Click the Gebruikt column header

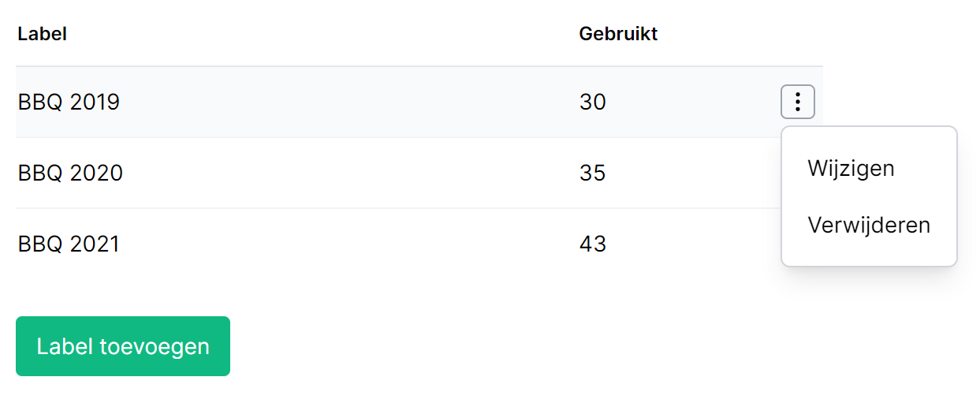click(618, 34)
